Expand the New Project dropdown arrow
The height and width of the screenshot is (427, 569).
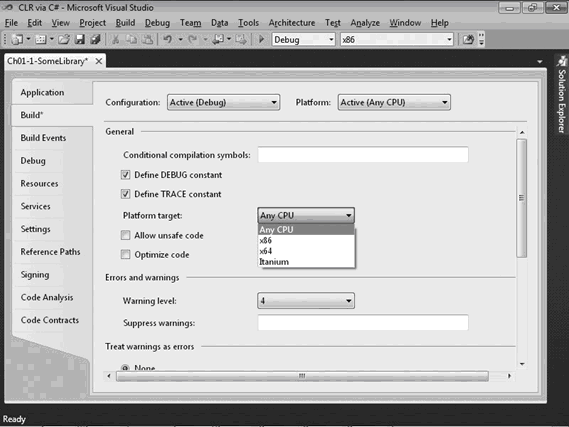28,39
